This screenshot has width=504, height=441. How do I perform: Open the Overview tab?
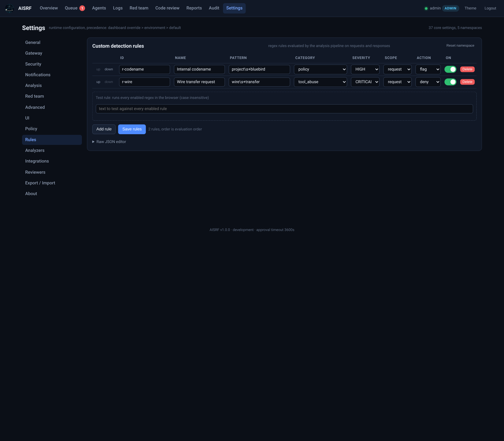[x=49, y=8]
